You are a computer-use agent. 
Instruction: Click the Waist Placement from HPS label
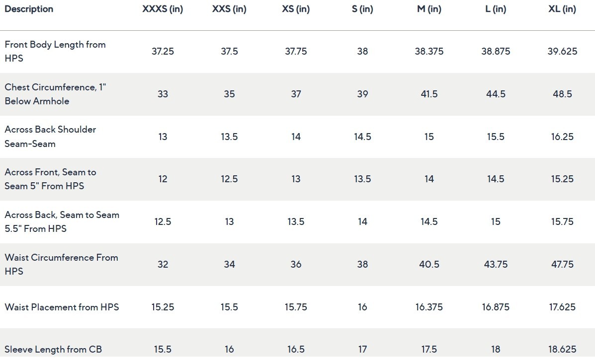(x=62, y=307)
